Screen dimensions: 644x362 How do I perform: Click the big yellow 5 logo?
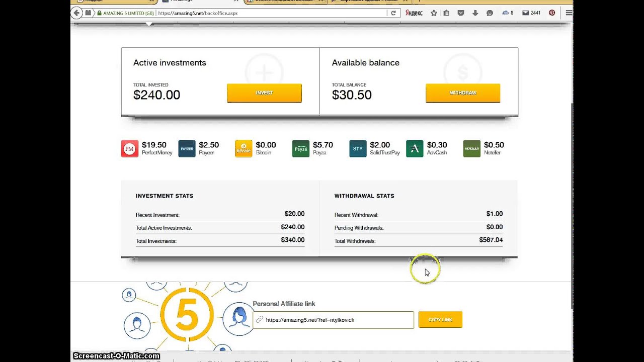[x=187, y=315]
